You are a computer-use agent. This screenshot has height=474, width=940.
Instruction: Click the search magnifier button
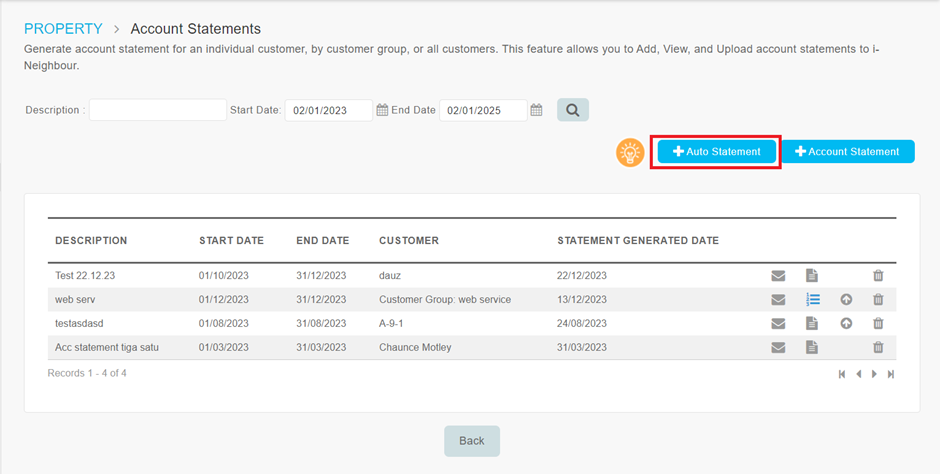click(573, 110)
